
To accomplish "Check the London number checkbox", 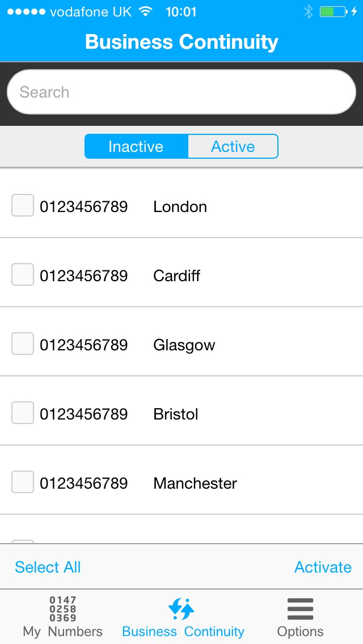I will pos(23,205).
